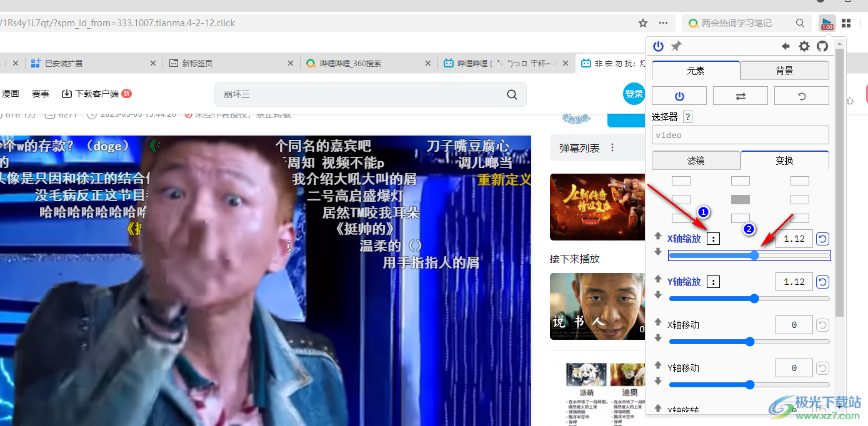
Task: Click the selector input containing video
Action: click(741, 135)
